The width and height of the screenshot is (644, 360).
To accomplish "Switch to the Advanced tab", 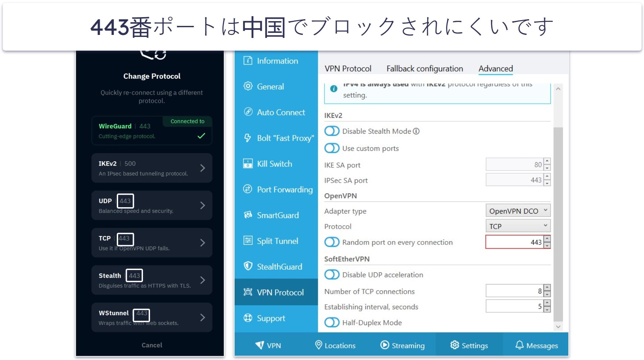I will point(496,69).
